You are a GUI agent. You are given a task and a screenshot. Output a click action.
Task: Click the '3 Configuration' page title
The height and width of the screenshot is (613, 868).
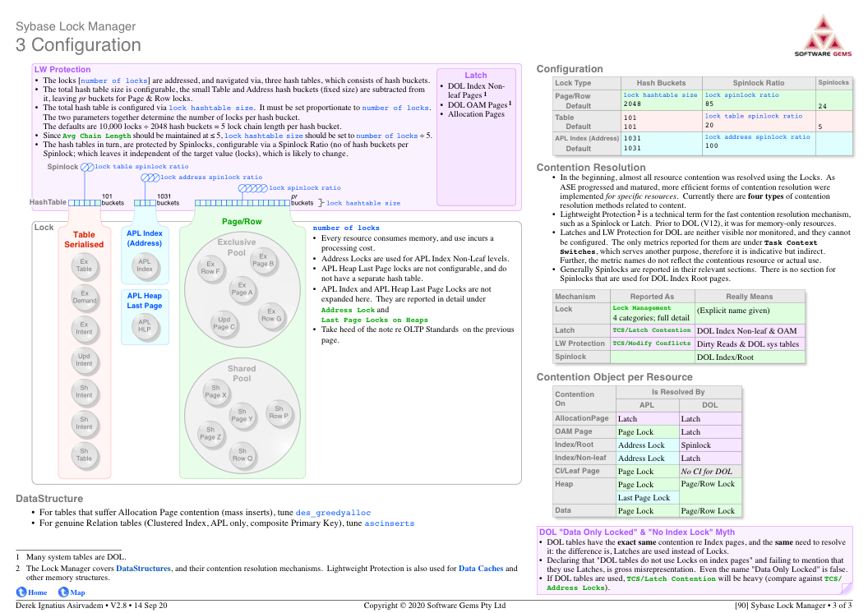pos(78,45)
